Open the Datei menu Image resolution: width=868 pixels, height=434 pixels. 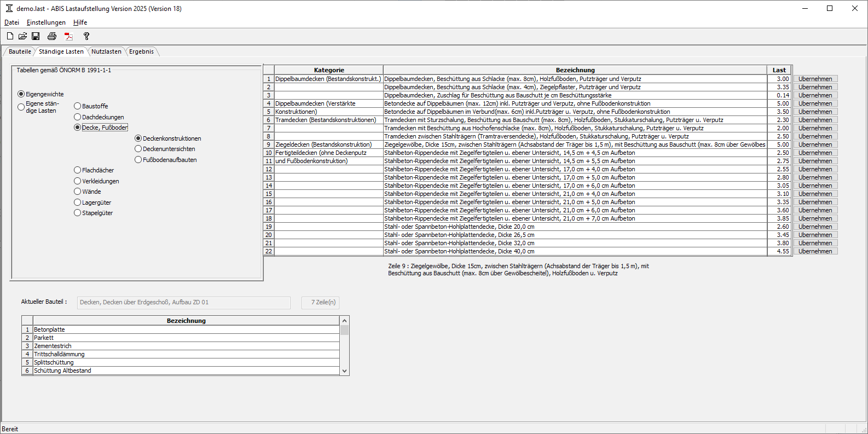pos(11,22)
